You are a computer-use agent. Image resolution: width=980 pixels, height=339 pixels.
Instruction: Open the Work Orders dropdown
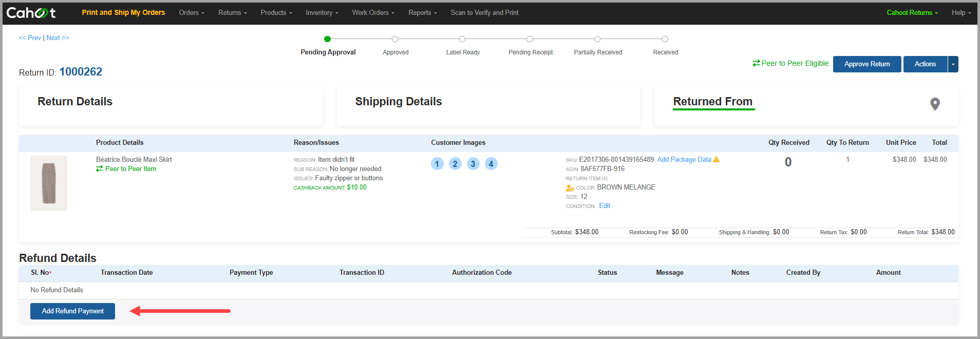point(373,12)
